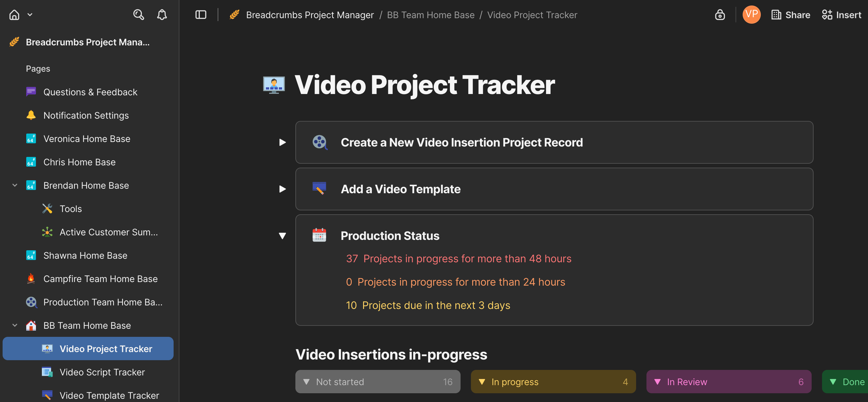Open search in the sidebar
Screen dimensions: 868x402
(x=139, y=15)
